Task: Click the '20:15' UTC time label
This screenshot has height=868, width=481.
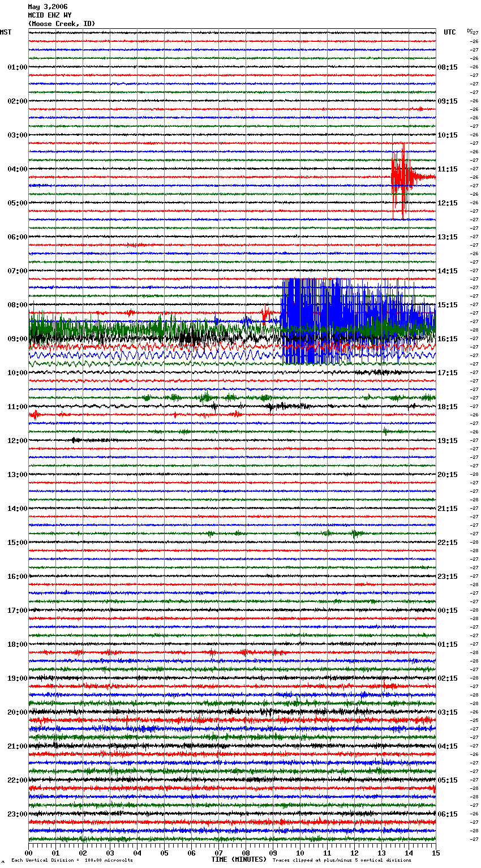Action: click(448, 475)
